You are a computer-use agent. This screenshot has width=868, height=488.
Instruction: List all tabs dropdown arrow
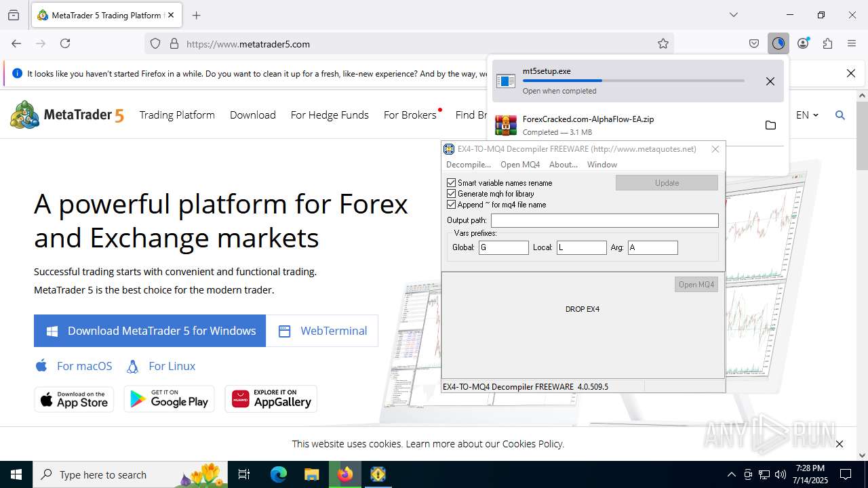click(733, 15)
